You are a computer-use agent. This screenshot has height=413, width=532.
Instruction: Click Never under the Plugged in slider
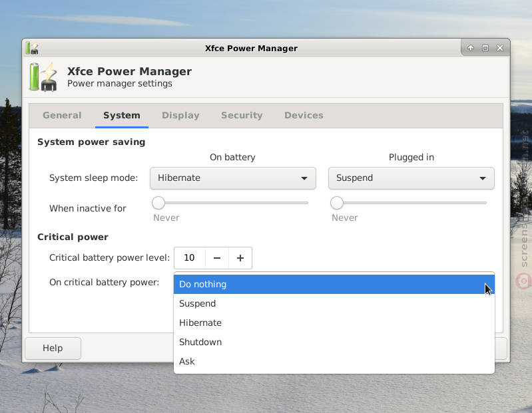[x=345, y=218]
